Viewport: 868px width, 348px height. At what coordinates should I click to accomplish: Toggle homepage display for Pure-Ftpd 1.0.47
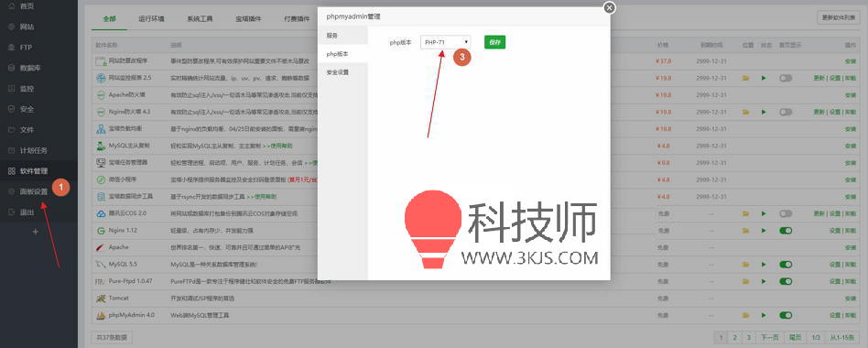tap(786, 281)
